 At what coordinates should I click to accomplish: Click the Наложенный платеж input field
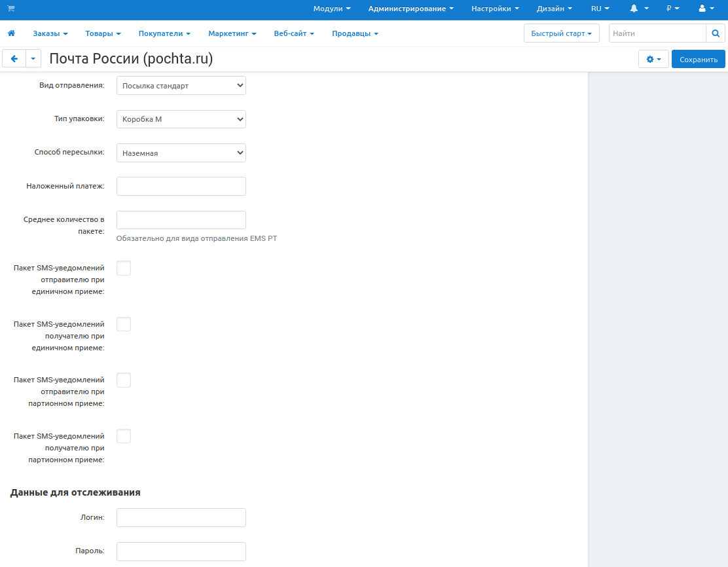(181, 186)
